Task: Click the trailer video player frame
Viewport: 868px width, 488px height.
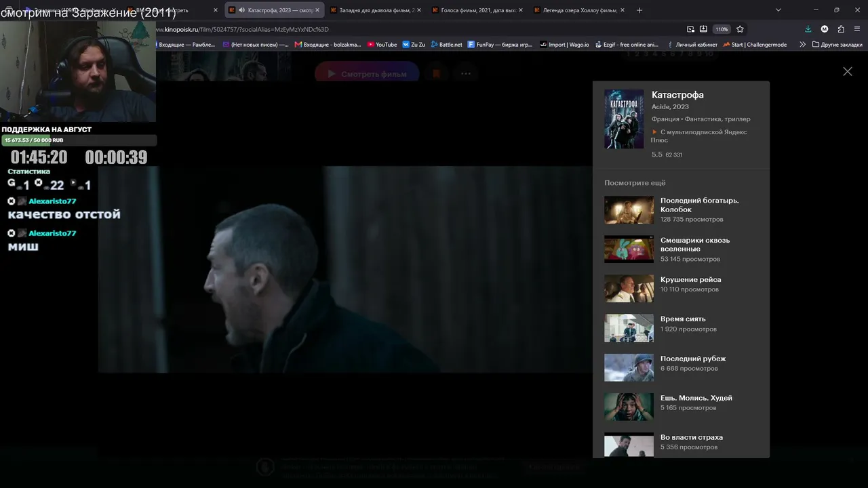Action: pyautogui.click(x=345, y=269)
